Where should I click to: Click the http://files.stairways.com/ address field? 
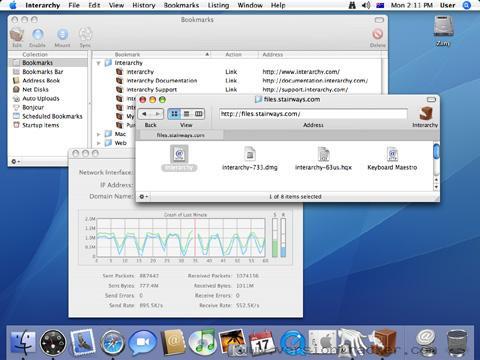click(x=313, y=114)
